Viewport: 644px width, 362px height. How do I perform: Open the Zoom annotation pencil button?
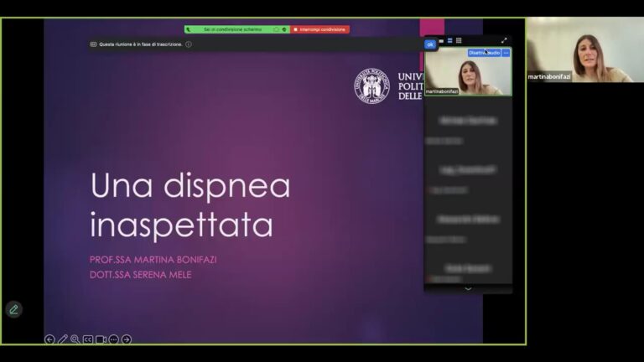coord(13,309)
